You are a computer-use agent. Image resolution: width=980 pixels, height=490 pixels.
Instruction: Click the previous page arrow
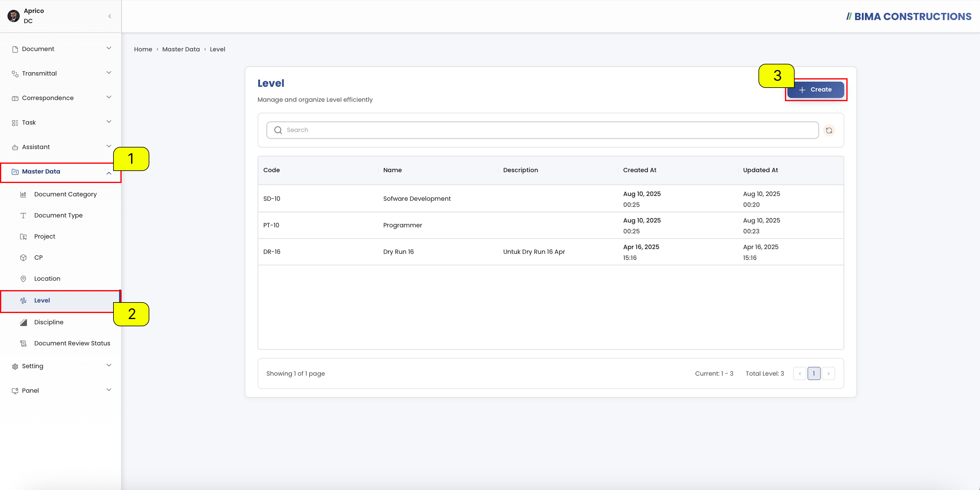tap(800, 374)
